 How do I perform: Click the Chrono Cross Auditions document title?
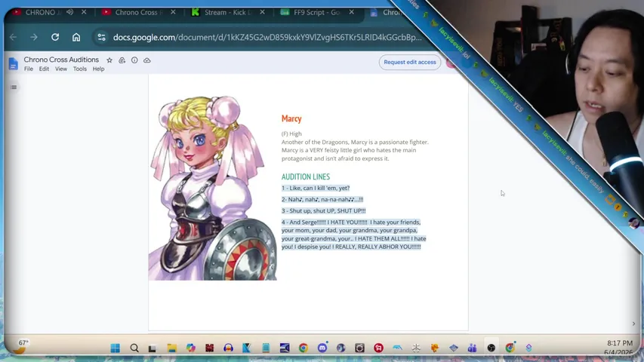click(61, 60)
